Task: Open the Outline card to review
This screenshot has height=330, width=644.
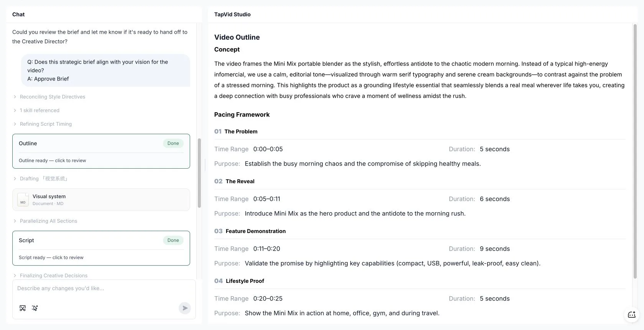Action: click(x=101, y=151)
